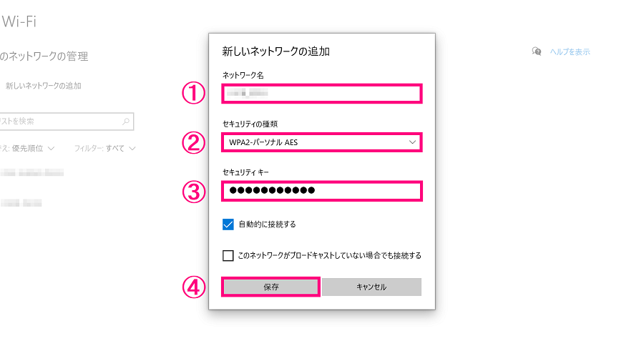The image size is (644, 341).
Task: Enable connecting when network is not broadcasting
Action: 228,255
